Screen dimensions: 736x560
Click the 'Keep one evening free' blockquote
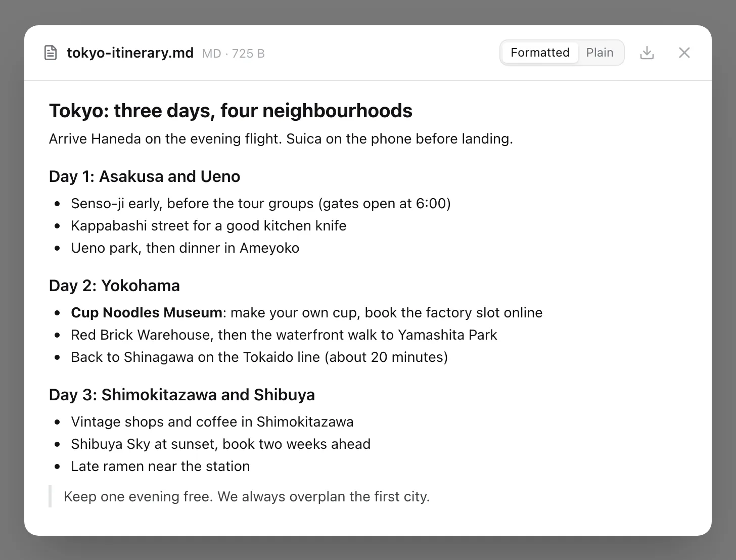click(247, 496)
